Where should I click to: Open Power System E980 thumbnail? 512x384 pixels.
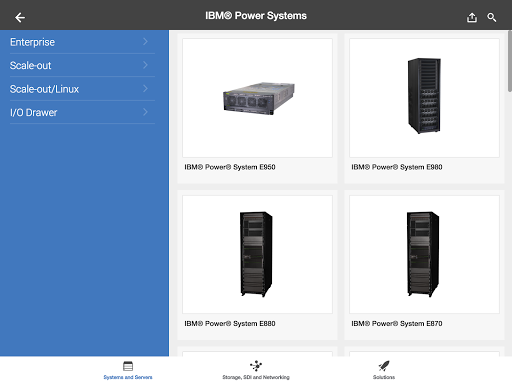(424, 98)
